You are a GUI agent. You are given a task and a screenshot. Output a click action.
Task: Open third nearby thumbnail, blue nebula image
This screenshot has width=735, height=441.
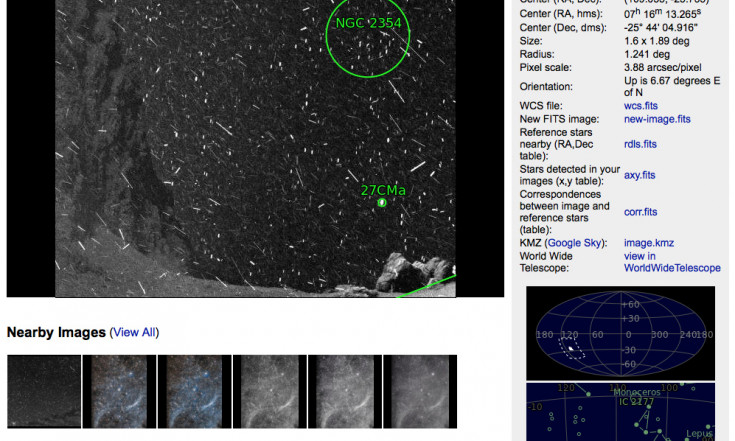tap(195, 391)
